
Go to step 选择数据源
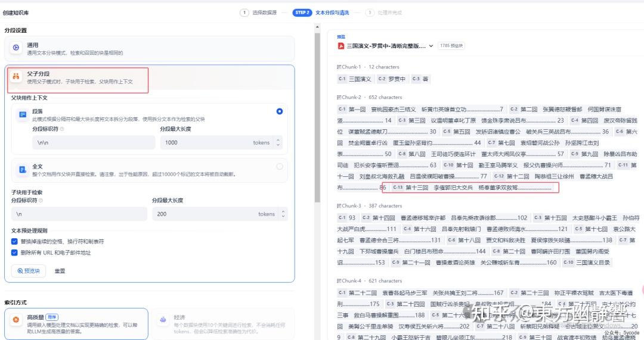click(264, 13)
